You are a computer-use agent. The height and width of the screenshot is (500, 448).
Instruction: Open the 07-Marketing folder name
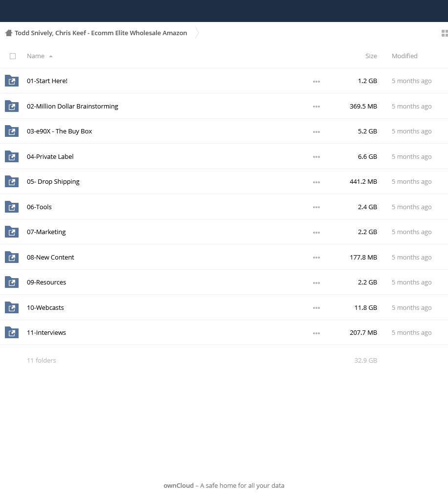coord(46,232)
